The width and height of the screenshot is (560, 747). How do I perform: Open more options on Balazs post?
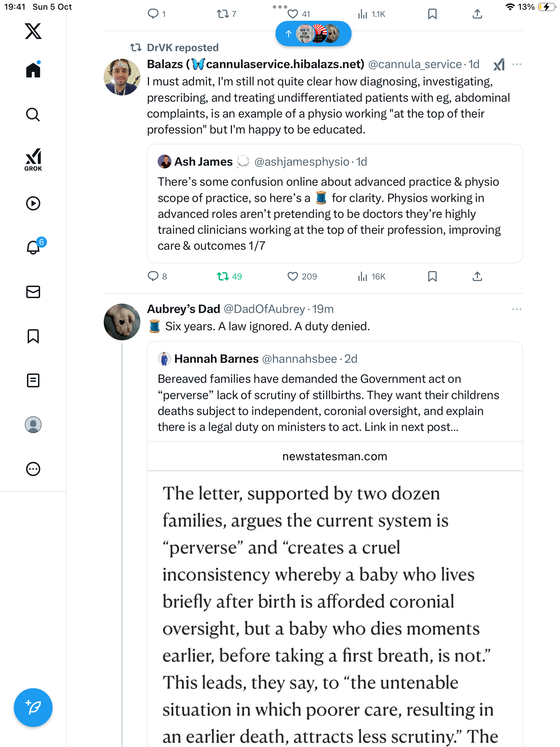coord(516,64)
